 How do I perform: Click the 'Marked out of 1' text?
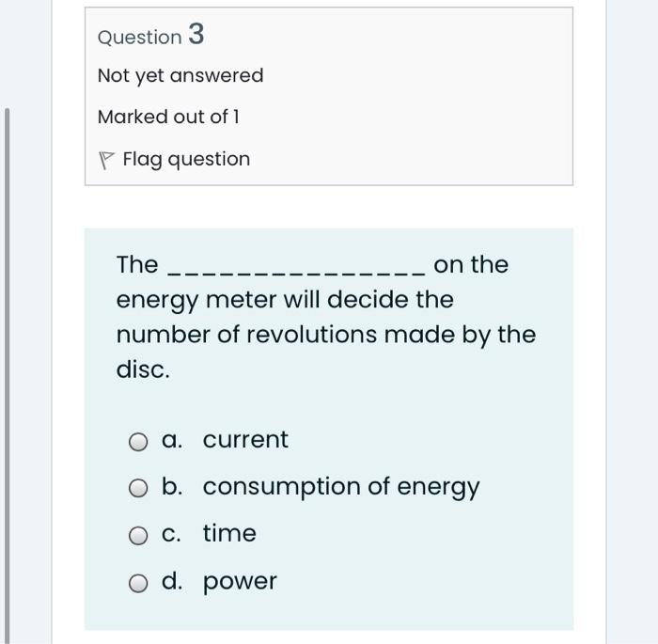168,117
